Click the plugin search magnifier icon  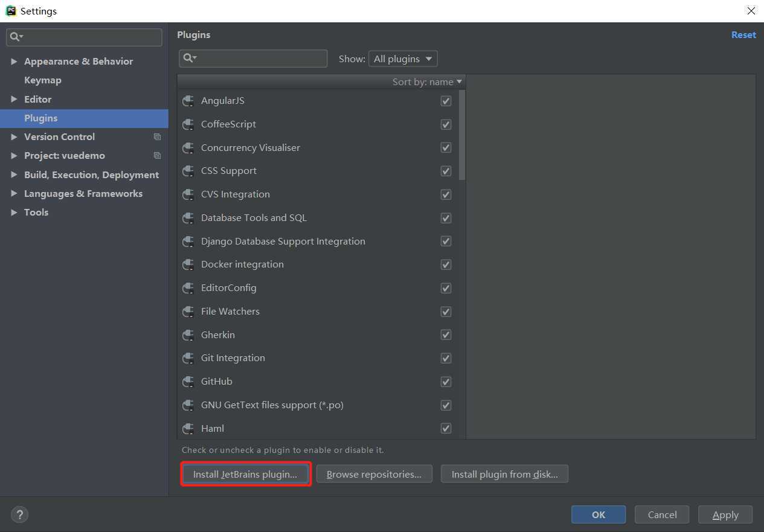[190, 58]
